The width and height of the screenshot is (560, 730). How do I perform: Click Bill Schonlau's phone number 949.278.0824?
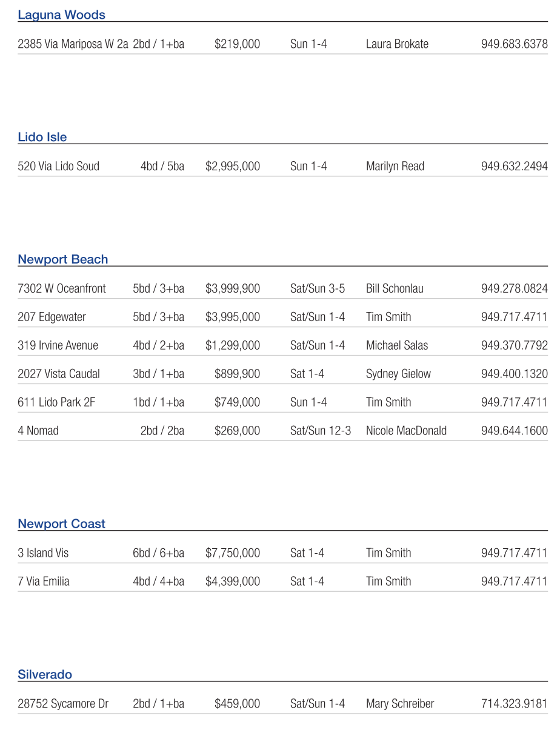click(x=514, y=289)
